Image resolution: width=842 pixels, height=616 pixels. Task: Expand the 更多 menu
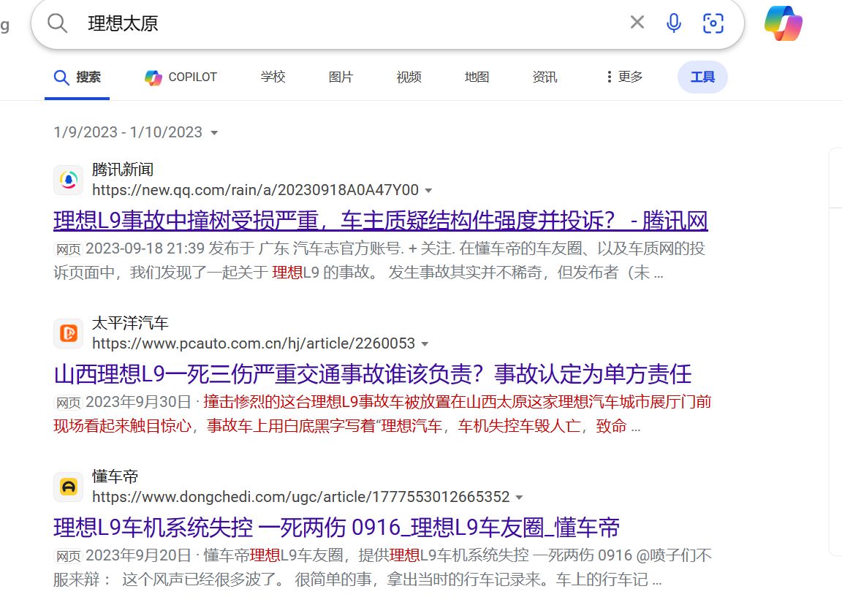624,77
